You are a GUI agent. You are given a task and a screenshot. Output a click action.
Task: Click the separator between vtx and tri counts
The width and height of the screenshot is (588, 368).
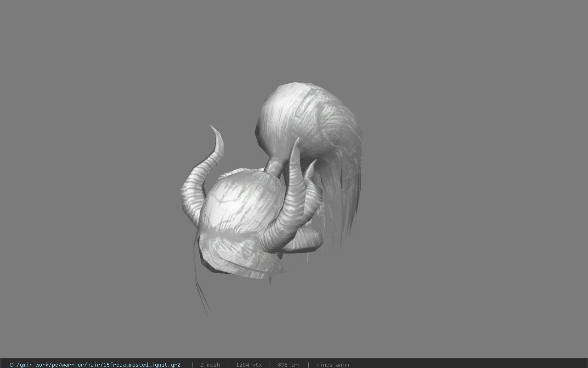pos(270,365)
